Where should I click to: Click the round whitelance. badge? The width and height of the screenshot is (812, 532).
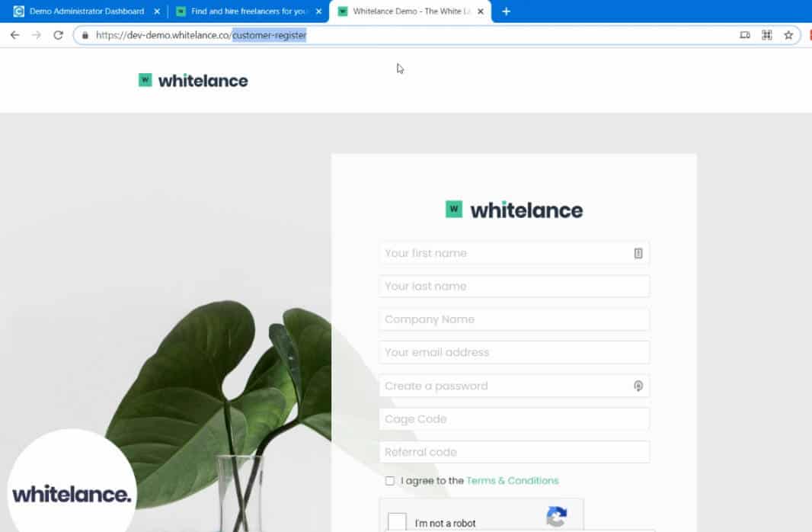pyautogui.click(x=72, y=482)
